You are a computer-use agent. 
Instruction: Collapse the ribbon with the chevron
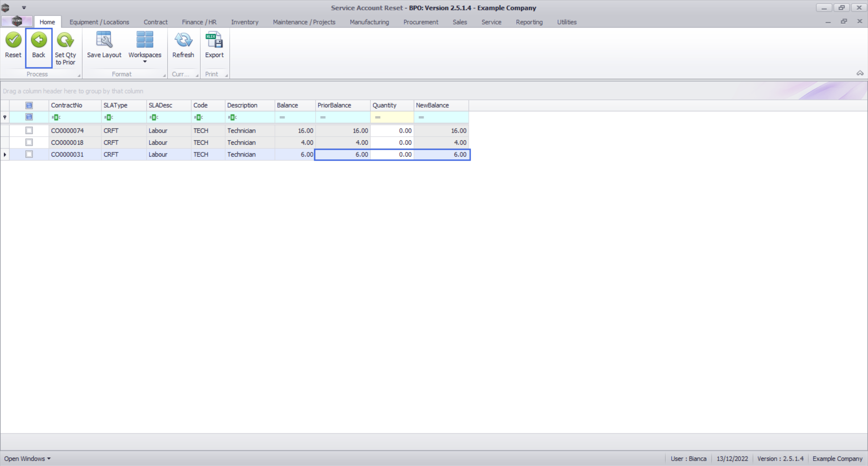point(860,73)
